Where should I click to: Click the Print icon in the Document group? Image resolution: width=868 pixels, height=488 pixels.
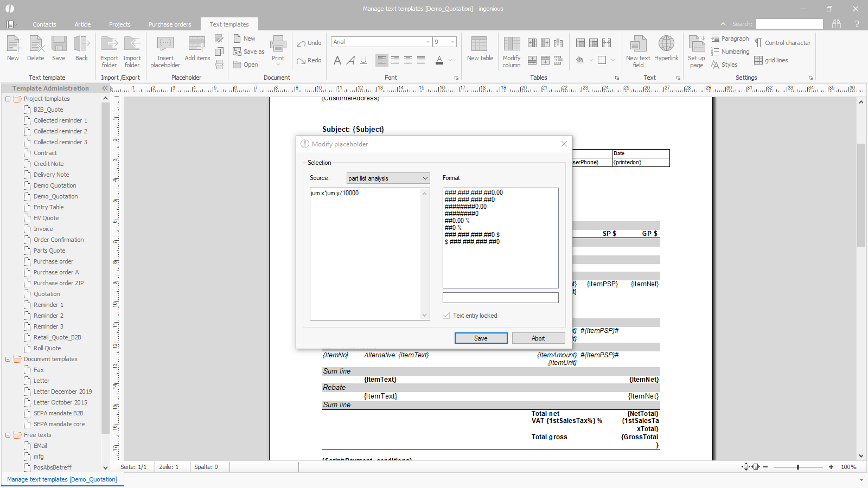coord(278,44)
